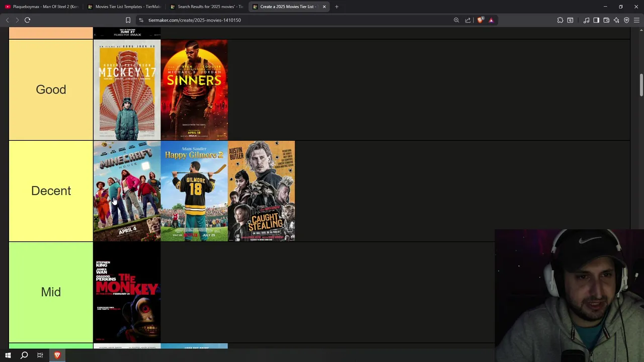Switch to Movies Tier List Templates tab
This screenshot has width=644, height=362.
point(124,7)
